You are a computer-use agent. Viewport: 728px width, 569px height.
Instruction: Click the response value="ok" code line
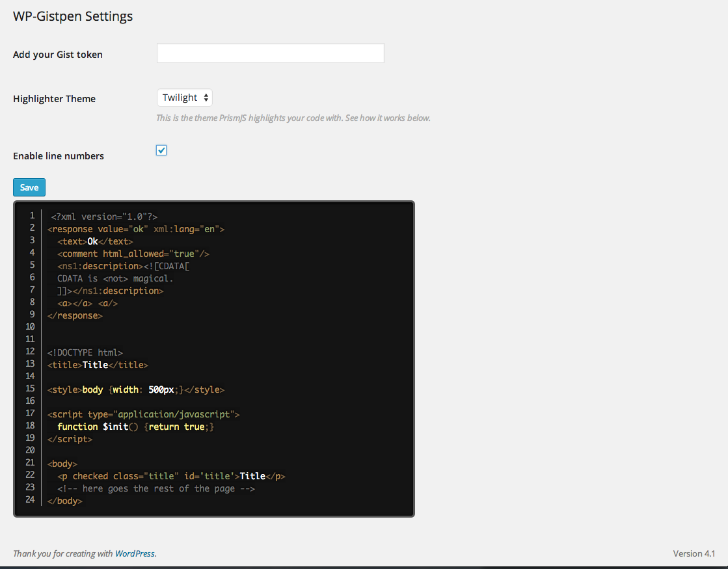pyautogui.click(x=136, y=229)
